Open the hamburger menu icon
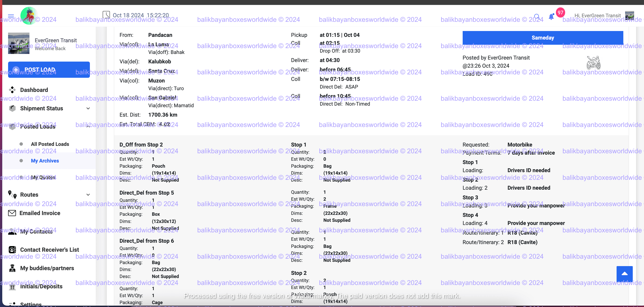The width and height of the screenshot is (644, 307). (x=11, y=16)
